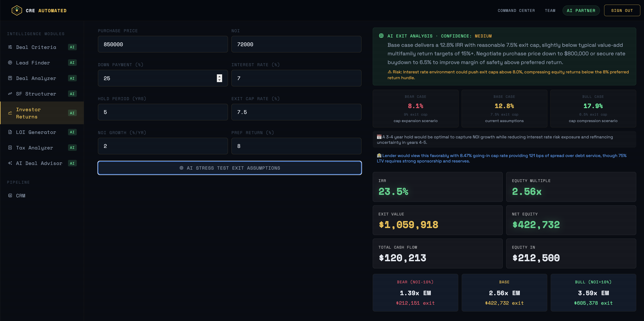
Task: Open Deal Criteria module
Action: point(42,47)
